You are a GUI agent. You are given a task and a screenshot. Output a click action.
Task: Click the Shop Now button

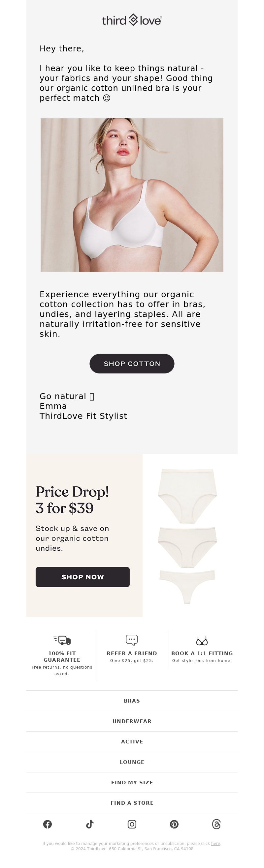click(x=83, y=577)
